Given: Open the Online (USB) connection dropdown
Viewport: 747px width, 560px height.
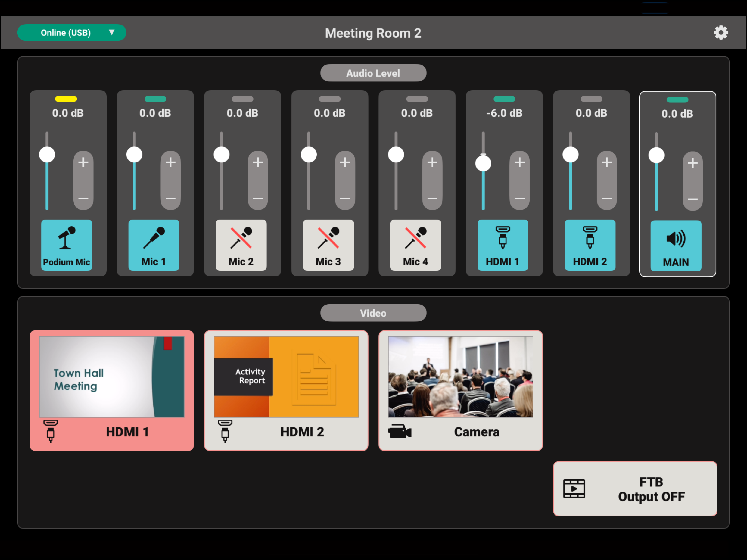Looking at the screenshot, I should (72, 33).
